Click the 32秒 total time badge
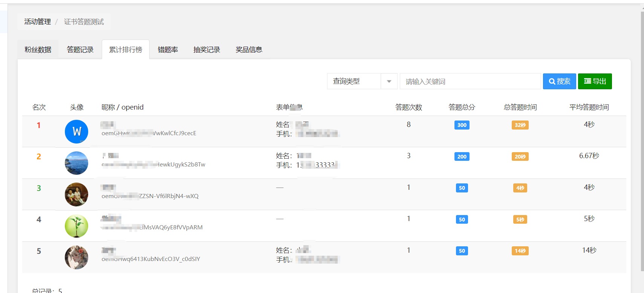 [520, 125]
